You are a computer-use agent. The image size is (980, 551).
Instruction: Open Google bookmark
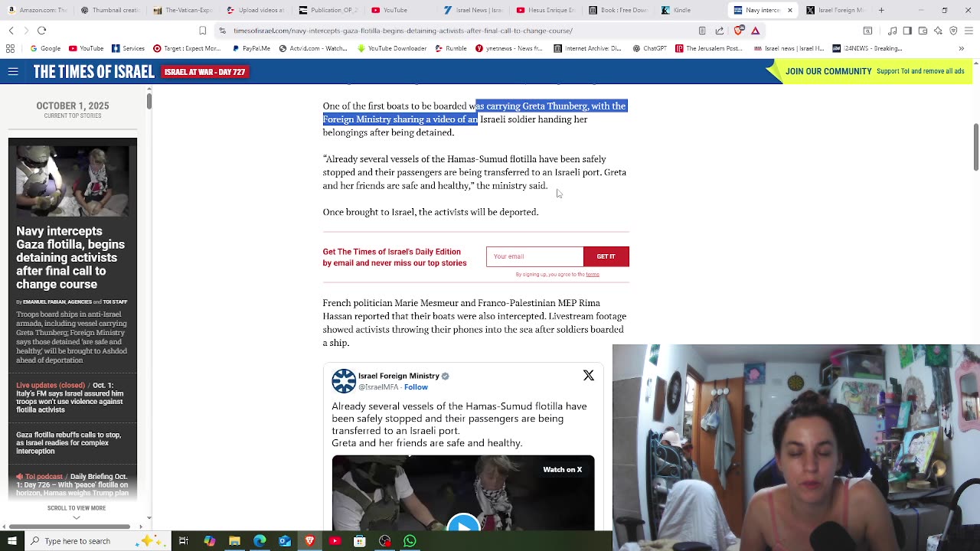tap(45, 48)
